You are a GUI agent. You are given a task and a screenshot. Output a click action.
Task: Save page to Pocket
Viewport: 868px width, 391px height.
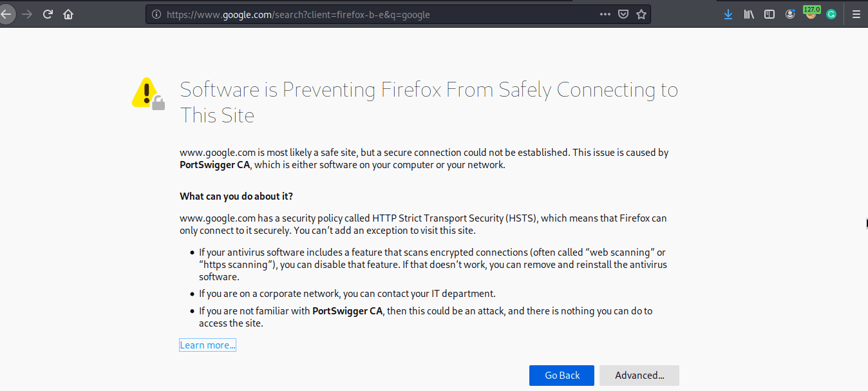coord(623,14)
